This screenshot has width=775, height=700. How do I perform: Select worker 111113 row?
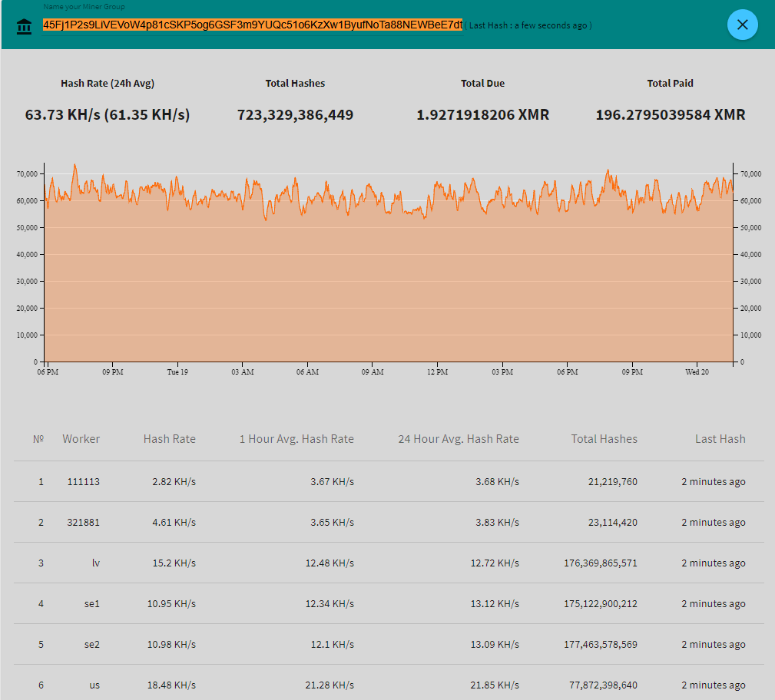(83, 482)
